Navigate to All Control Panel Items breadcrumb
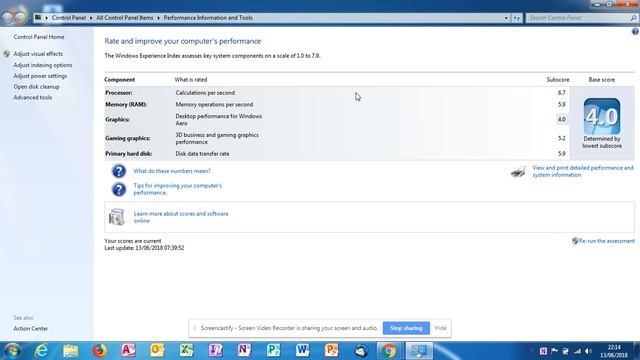This screenshot has width=640, height=360. (x=124, y=18)
